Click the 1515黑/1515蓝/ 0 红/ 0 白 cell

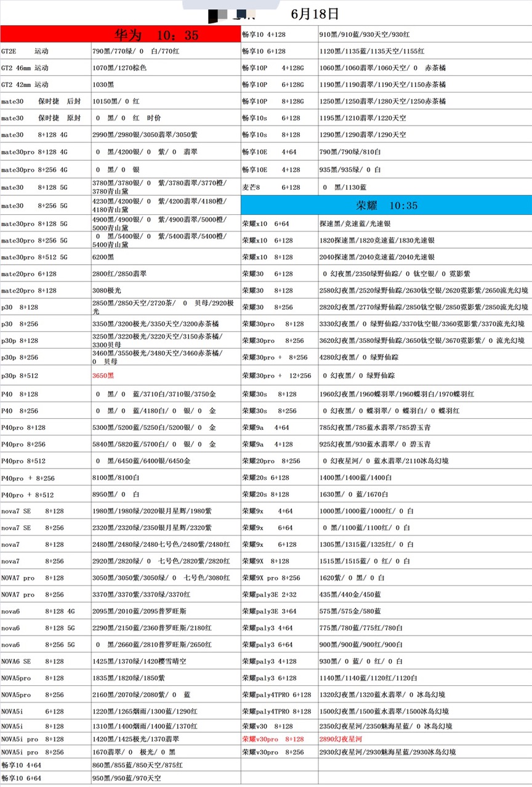coord(425,561)
